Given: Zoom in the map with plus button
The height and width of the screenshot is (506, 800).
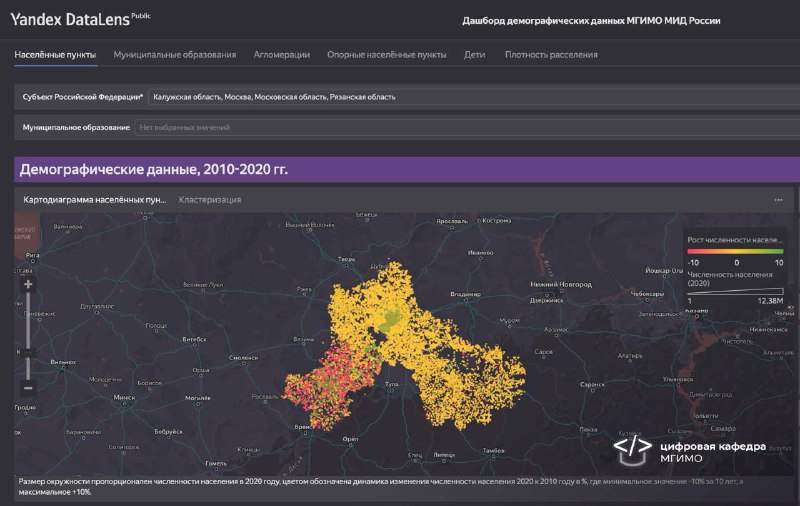Looking at the screenshot, I should click(x=28, y=284).
